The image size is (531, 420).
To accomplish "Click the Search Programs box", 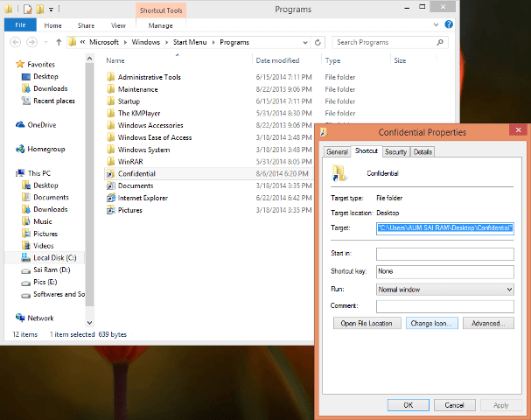I will (390, 42).
